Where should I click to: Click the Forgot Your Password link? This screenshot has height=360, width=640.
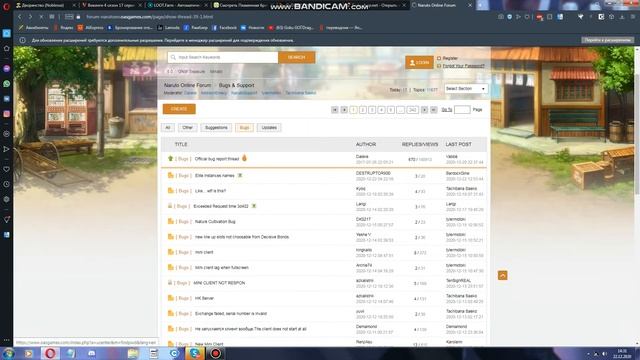tap(464, 66)
